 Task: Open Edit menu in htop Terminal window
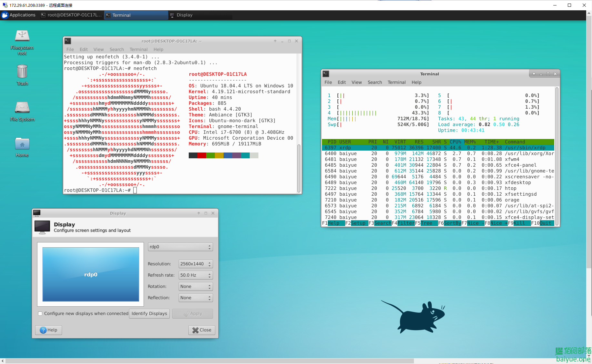click(x=342, y=82)
